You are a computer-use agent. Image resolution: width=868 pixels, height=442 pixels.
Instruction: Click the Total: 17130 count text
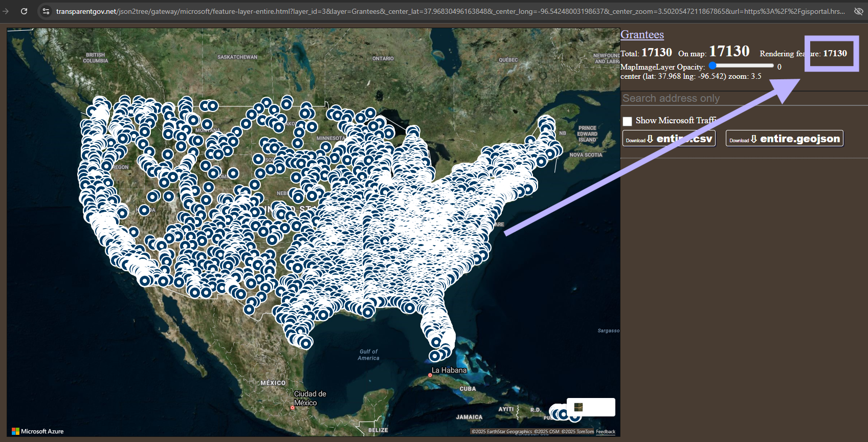pyautogui.click(x=646, y=52)
